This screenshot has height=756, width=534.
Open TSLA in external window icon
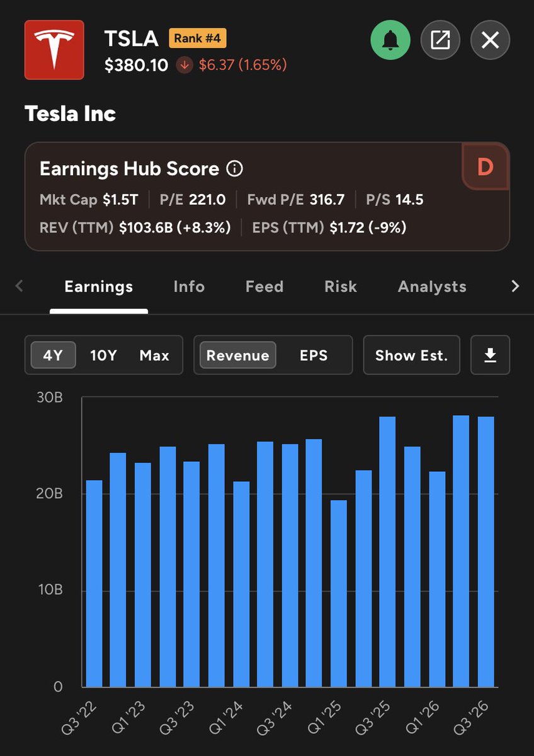pyautogui.click(x=440, y=40)
